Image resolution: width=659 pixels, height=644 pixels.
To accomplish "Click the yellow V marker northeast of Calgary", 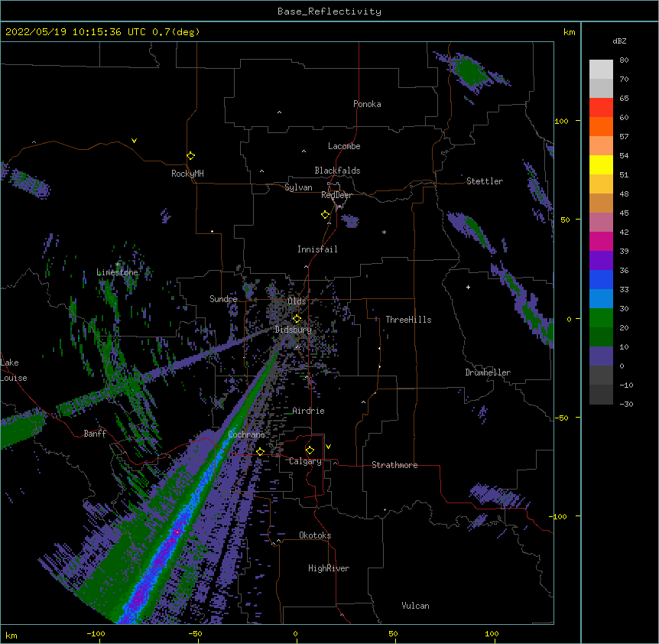I will tap(328, 447).
